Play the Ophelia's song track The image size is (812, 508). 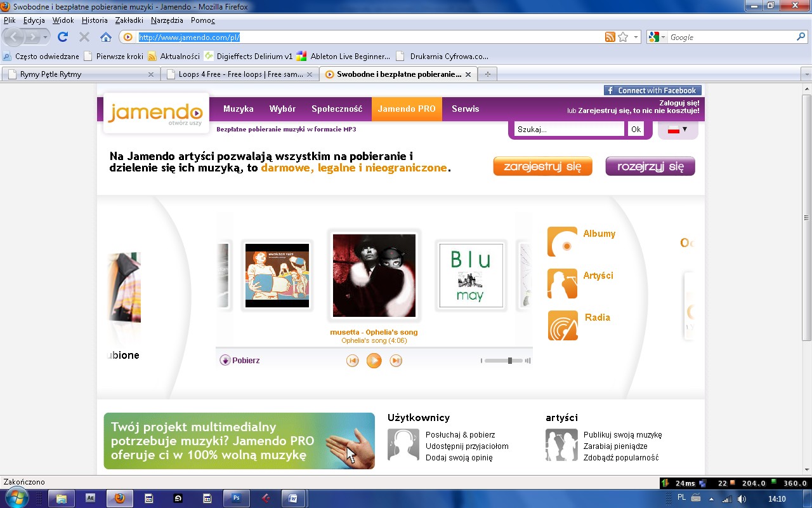374,361
